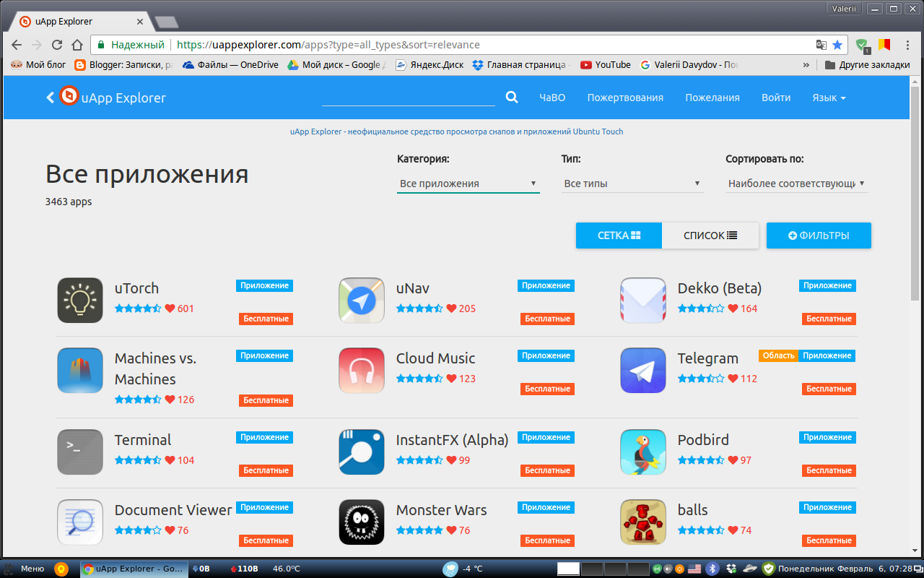Image resolution: width=924 pixels, height=578 pixels.
Task: Open uApp Explorer taskbar window button
Action: click(133, 569)
